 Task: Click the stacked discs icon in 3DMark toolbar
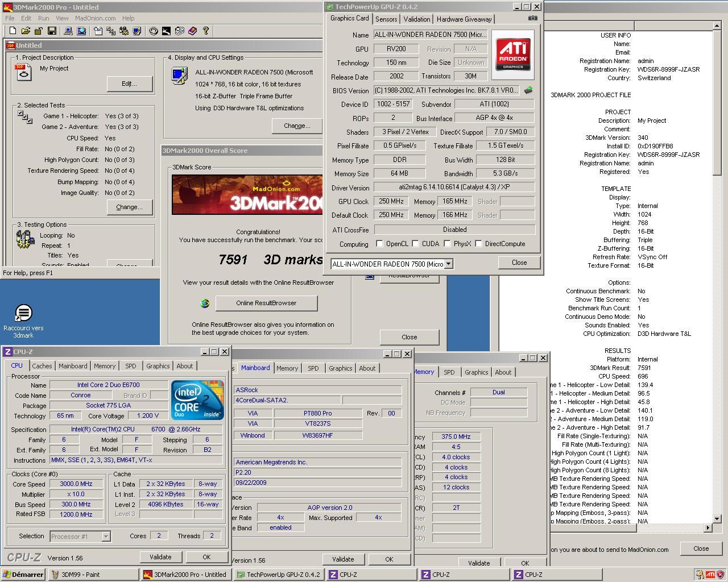pos(179,31)
